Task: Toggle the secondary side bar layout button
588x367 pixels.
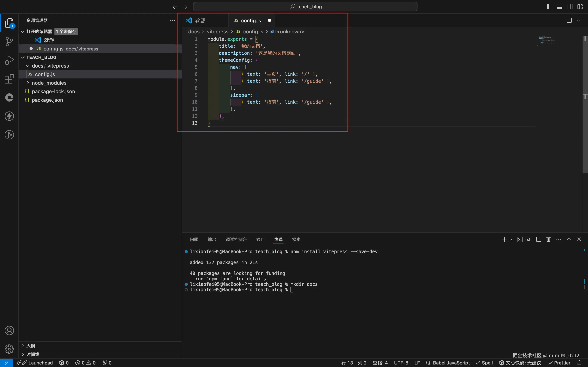Action: pyautogui.click(x=570, y=7)
